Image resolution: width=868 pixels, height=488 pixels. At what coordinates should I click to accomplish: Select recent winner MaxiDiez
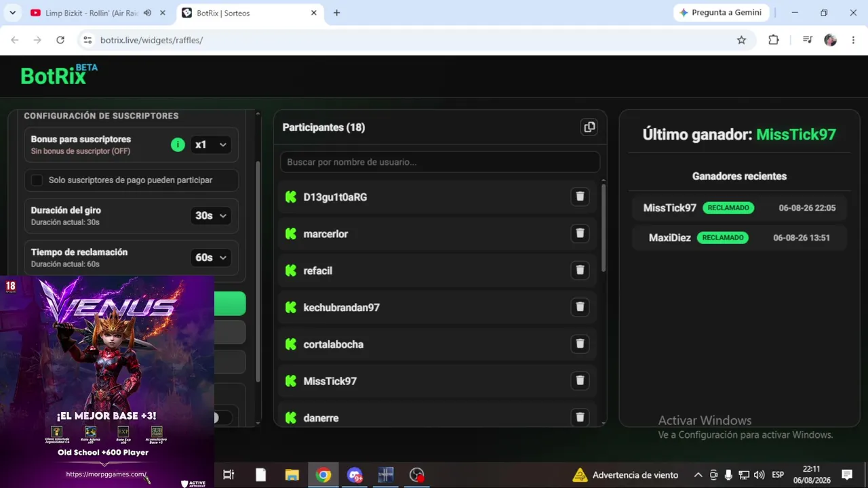point(670,238)
